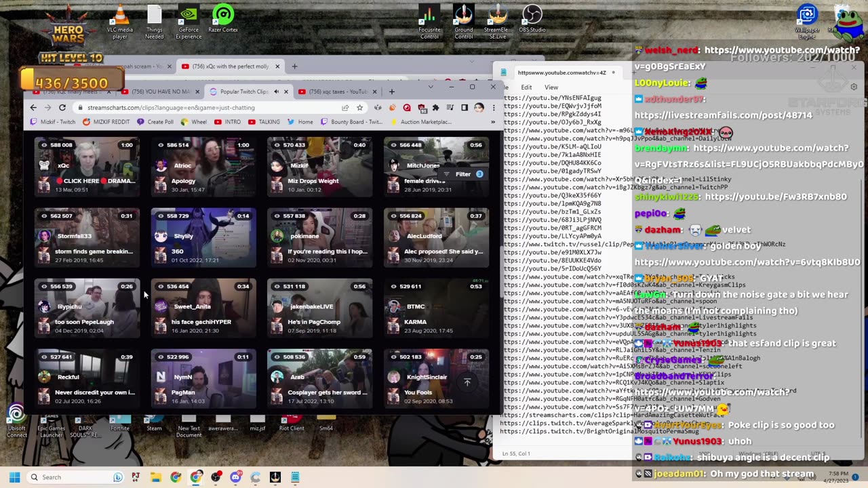Switch to the 'YOU HAVE NO MA' YouTube tab
The height and width of the screenshot is (488, 868).
161,91
